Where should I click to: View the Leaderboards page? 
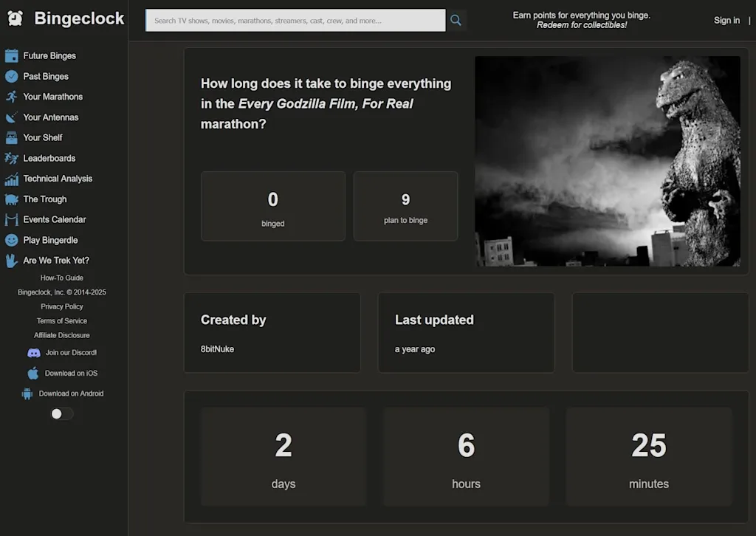click(x=49, y=158)
